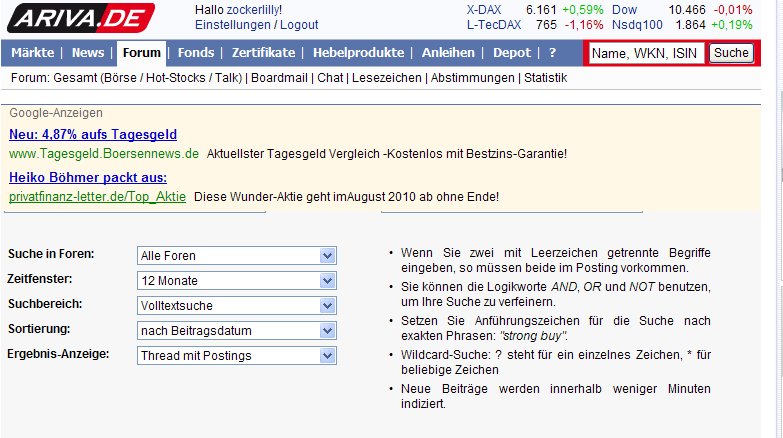Click the X-DAX index link

point(484,9)
